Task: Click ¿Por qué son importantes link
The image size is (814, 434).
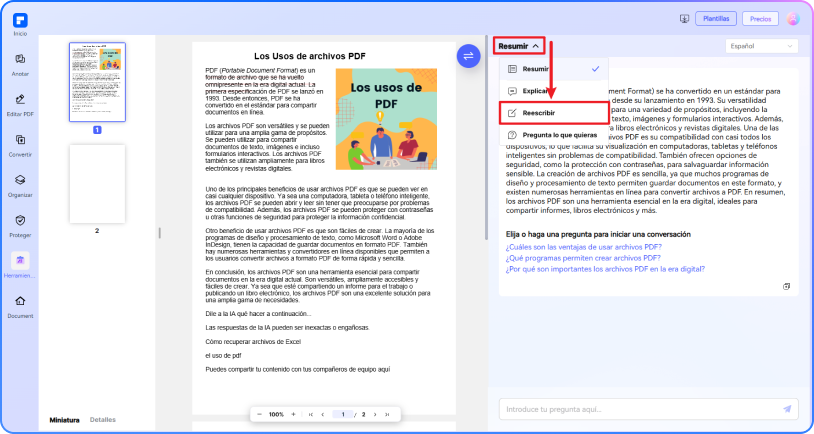Action: (605, 269)
